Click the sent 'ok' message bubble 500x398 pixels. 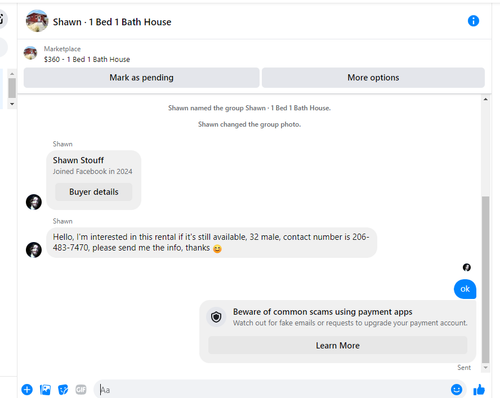[465, 289]
